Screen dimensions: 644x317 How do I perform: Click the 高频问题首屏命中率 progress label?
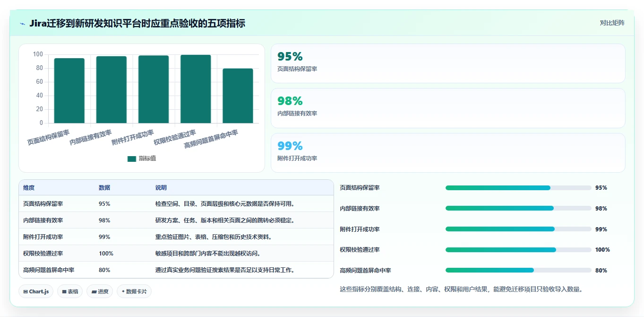[x=365, y=271]
